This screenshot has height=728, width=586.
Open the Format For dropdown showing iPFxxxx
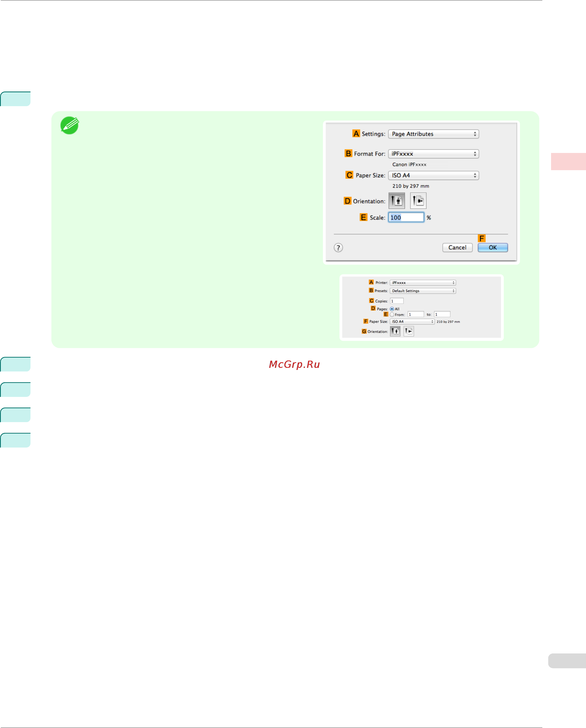click(433, 154)
